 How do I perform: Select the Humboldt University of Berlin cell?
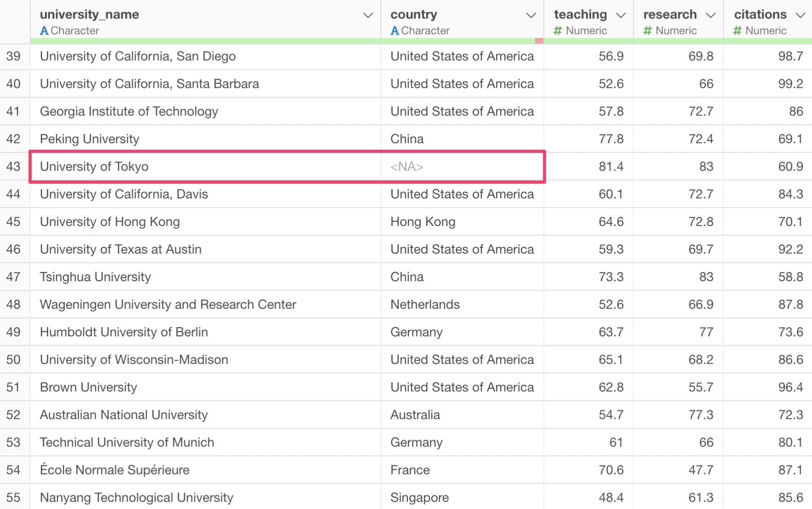pos(206,332)
